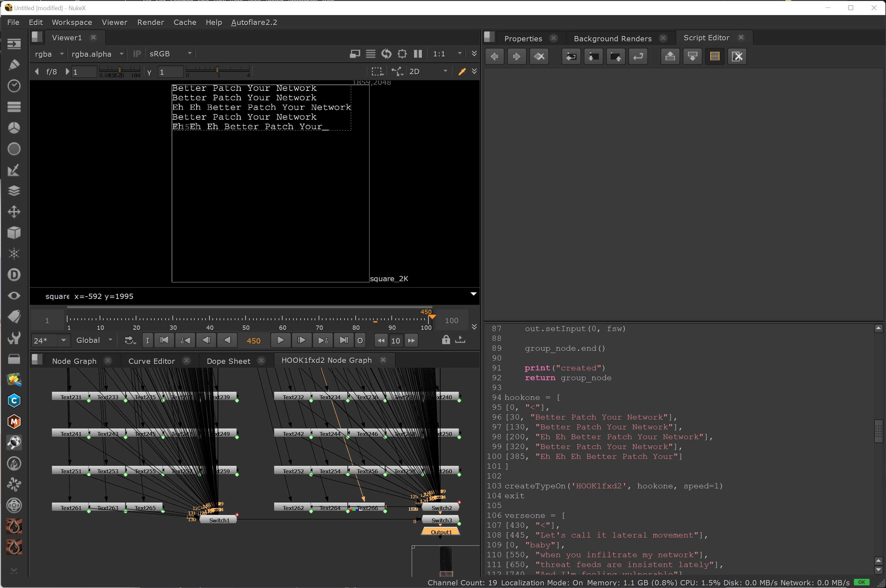Click the go to first frame button

(164, 341)
